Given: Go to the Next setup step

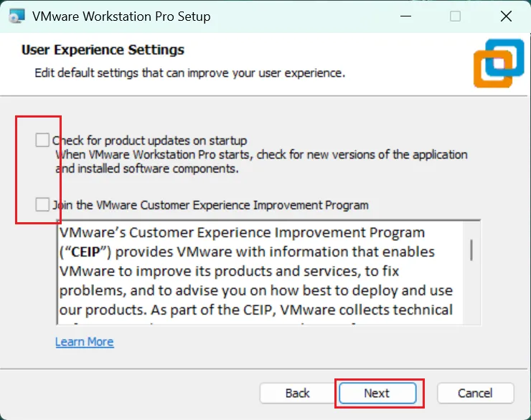Looking at the screenshot, I should pyautogui.click(x=377, y=393).
